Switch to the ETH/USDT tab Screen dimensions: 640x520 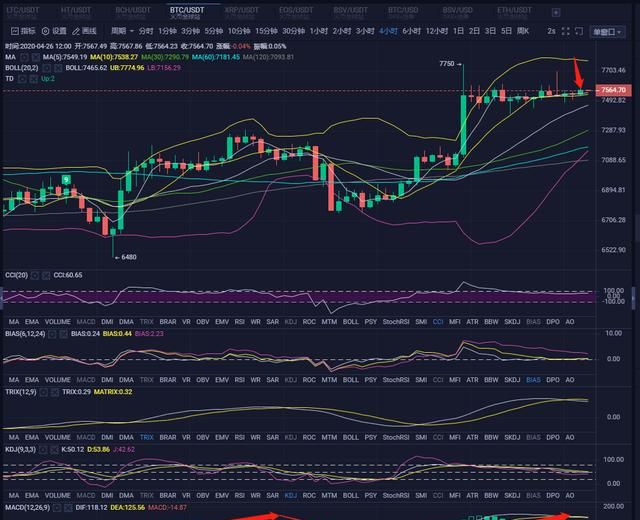pyautogui.click(x=514, y=12)
